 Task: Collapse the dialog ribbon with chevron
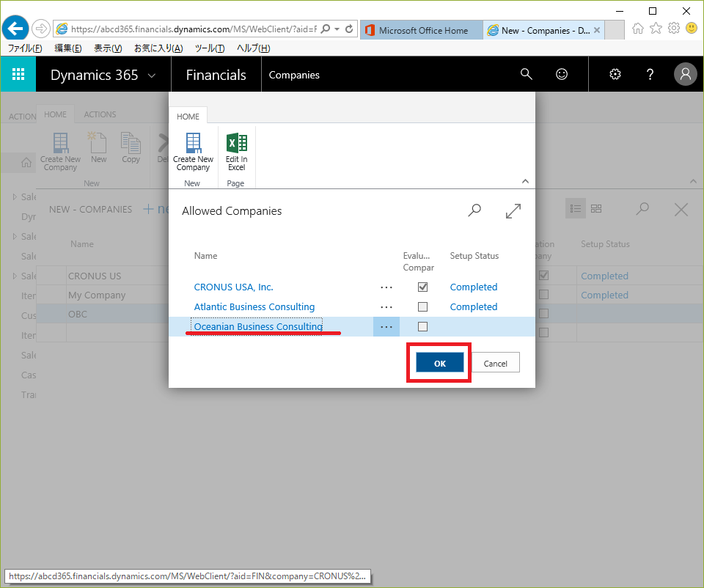pyautogui.click(x=524, y=180)
